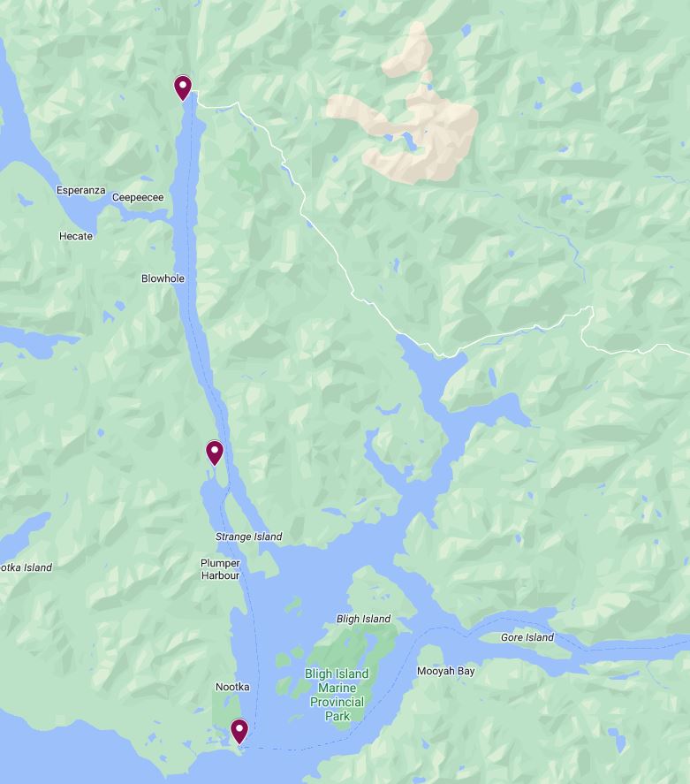This screenshot has height=784, width=690.
Task: Click the Blowhole place label
Action: click(163, 278)
